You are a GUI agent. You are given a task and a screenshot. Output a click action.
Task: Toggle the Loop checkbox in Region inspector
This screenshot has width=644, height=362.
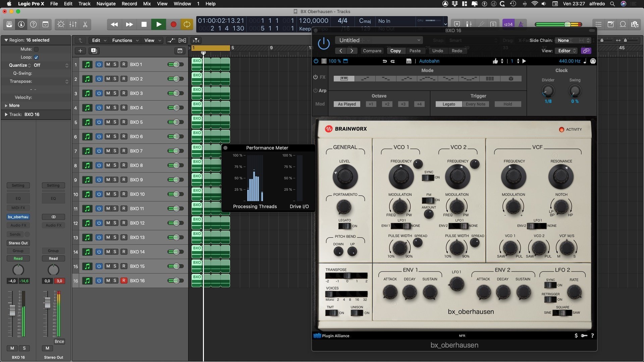(36, 57)
